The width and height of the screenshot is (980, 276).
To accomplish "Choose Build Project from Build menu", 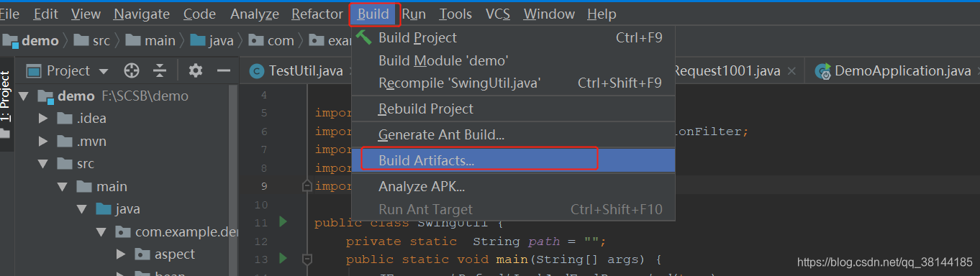I will [513, 37].
